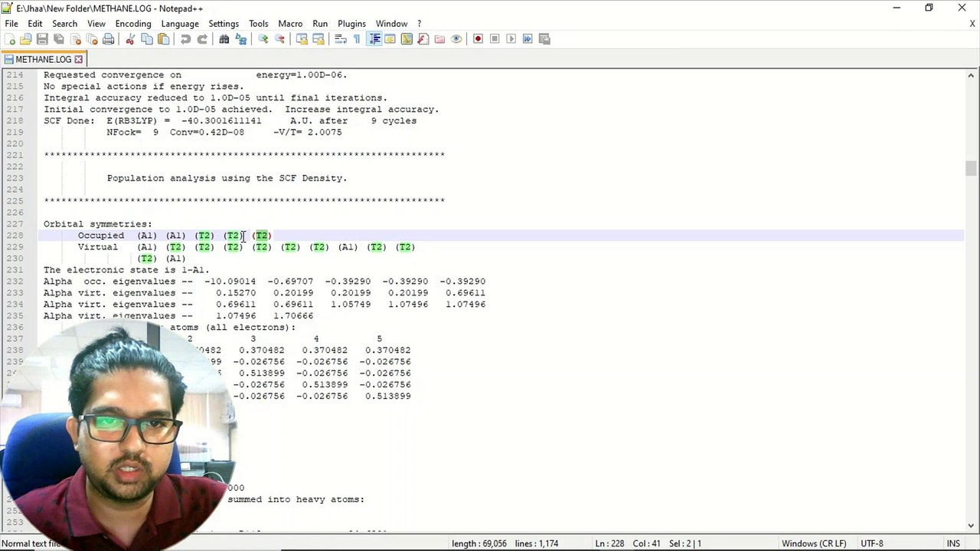Click 'Population analysis using the SCF Density.' text
This screenshot has height=551, width=980.
pyautogui.click(x=227, y=178)
